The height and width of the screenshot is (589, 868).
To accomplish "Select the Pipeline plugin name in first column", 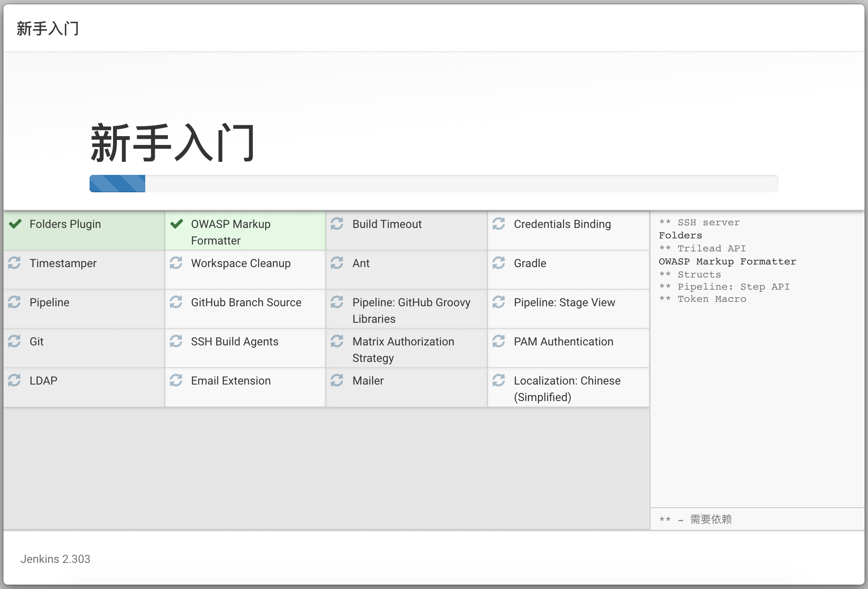I will [50, 302].
